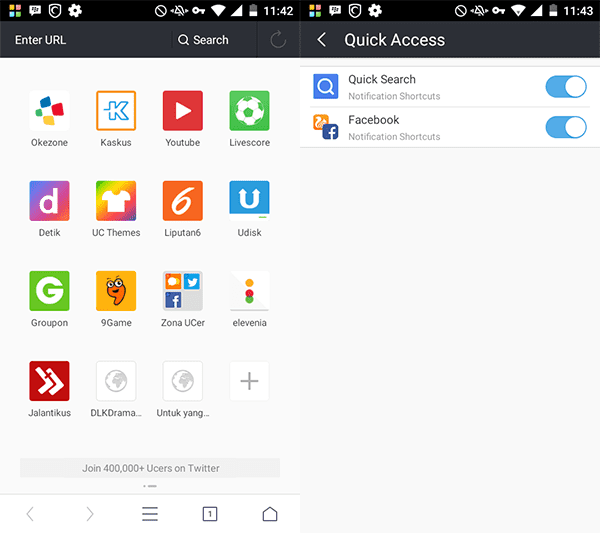
Task: Launch the Jalantikus shortcut icon
Action: (x=49, y=381)
